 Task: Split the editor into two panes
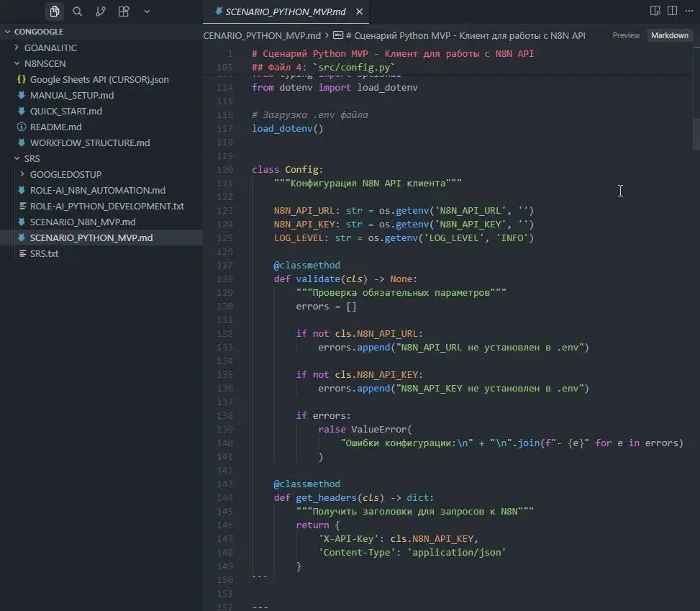pos(671,10)
